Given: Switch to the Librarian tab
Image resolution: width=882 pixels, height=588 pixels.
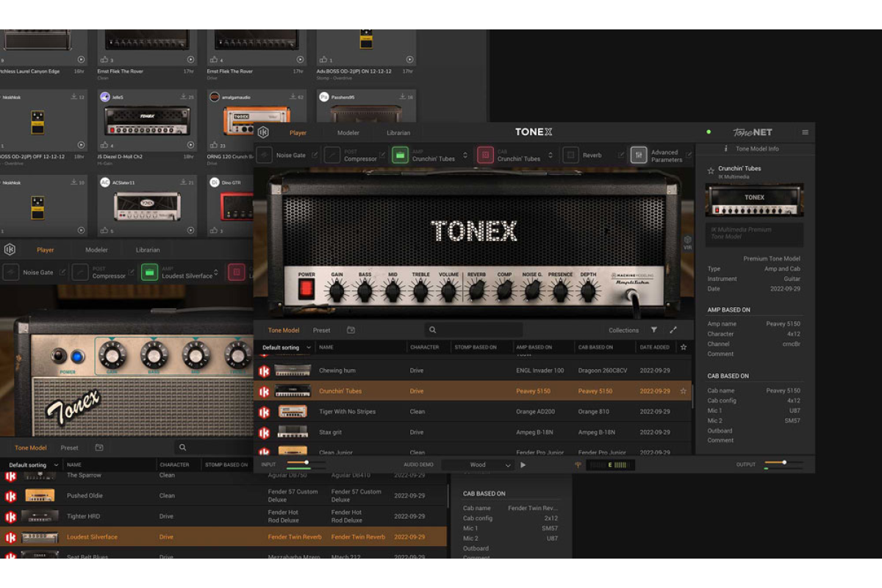Looking at the screenshot, I should [398, 133].
